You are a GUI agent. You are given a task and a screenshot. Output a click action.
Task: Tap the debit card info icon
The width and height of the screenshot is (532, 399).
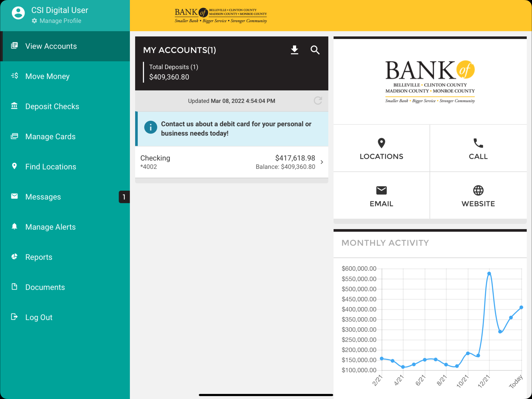coord(151,127)
